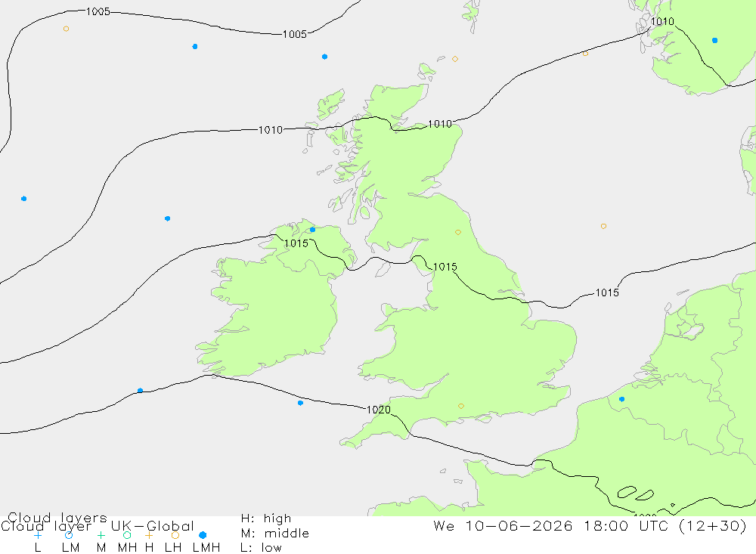Click the 1015 label in the North Sea
This screenshot has width=756, height=554.
(x=607, y=292)
